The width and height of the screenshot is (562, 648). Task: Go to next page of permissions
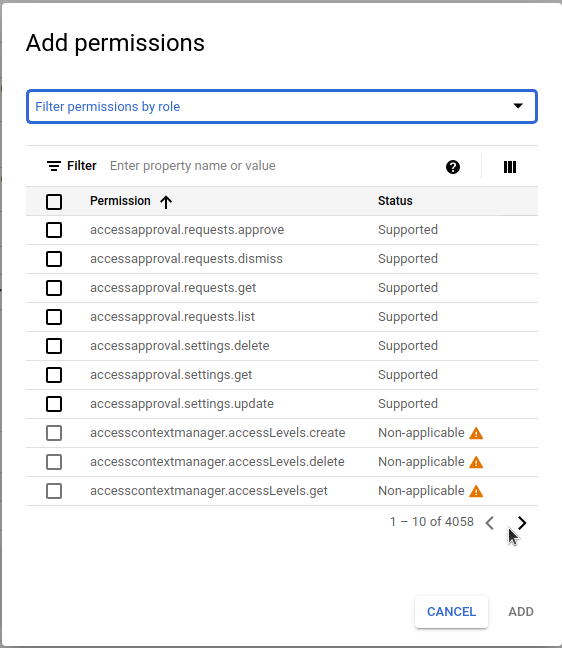[x=522, y=523]
